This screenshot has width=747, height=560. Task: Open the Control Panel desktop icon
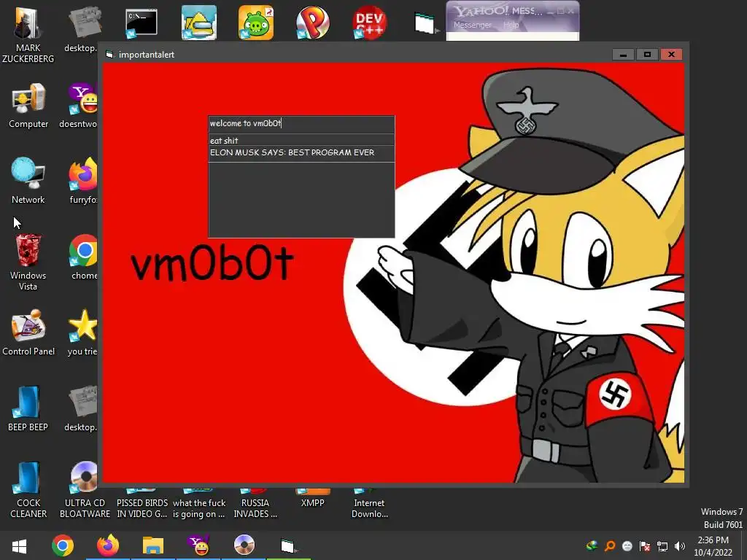tap(28, 332)
